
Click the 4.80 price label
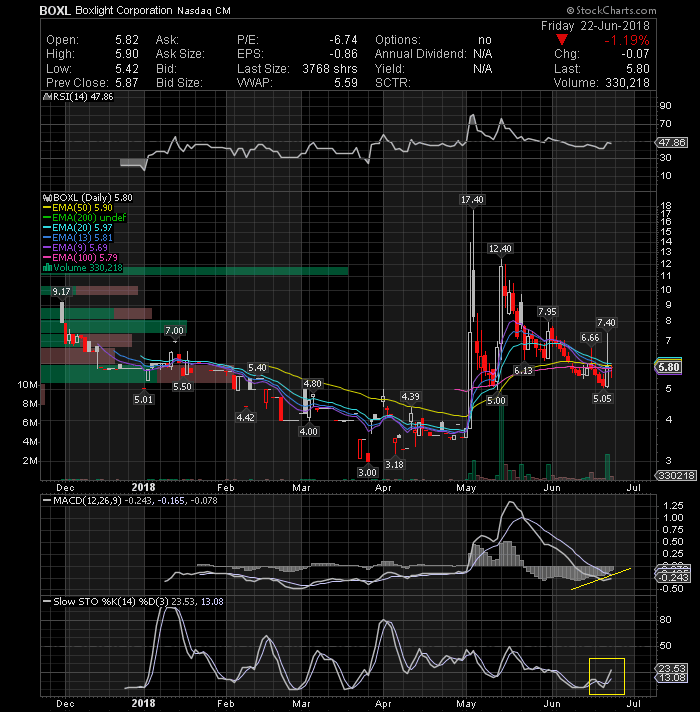(x=312, y=384)
